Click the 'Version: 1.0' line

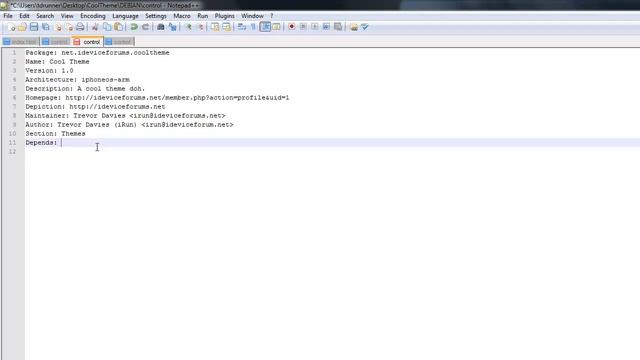(49, 71)
